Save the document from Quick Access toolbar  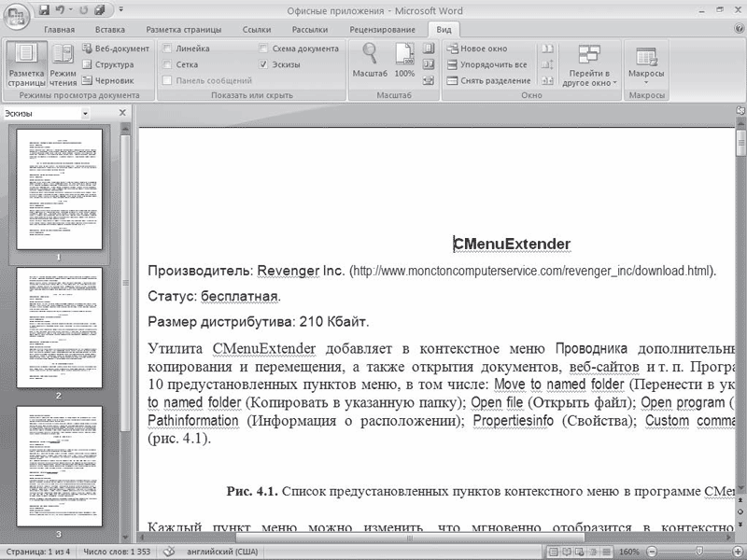(44, 9)
